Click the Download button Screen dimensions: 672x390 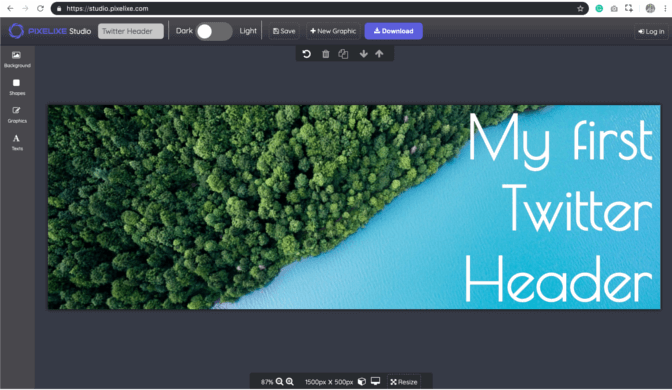click(x=393, y=31)
